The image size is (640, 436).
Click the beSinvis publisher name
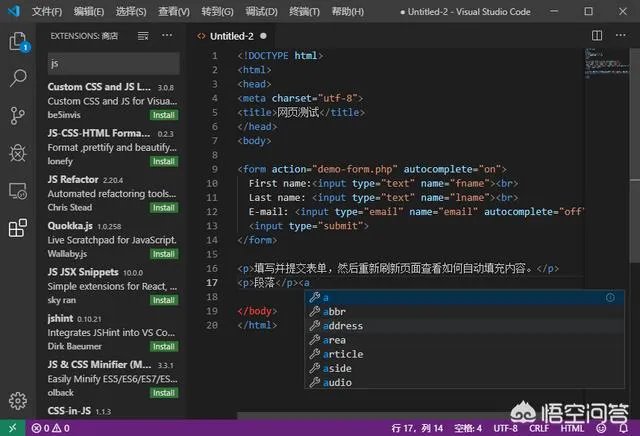coord(64,115)
